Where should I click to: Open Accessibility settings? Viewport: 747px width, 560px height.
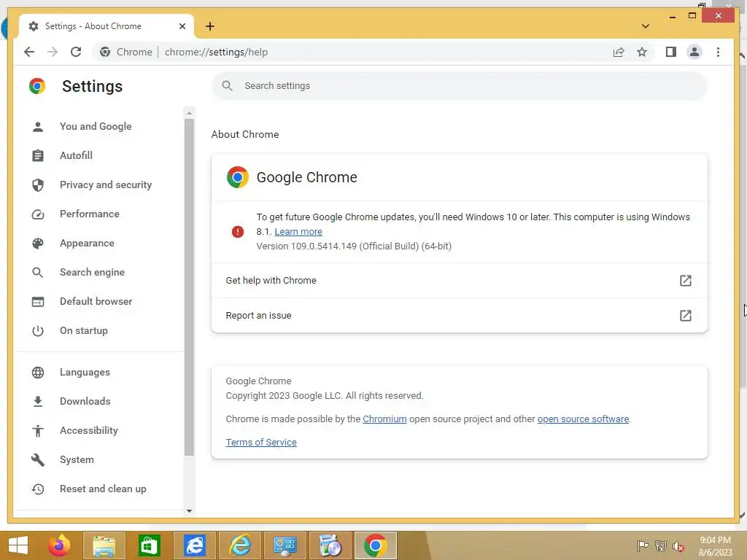tap(89, 430)
